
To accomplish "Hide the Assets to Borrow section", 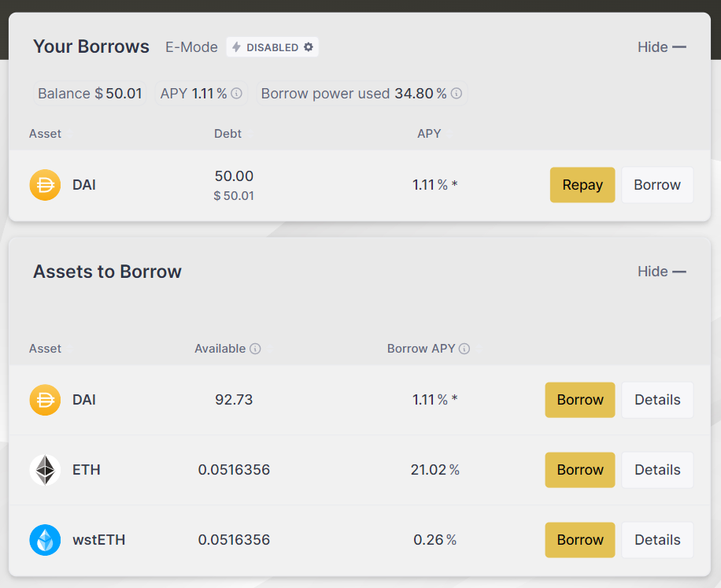I will coord(662,272).
